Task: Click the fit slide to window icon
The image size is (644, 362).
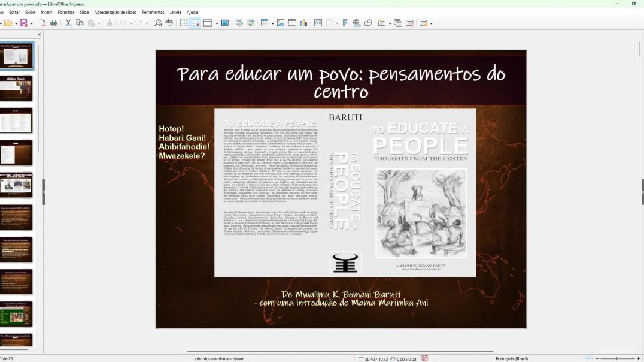Action: click(x=588, y=359)
